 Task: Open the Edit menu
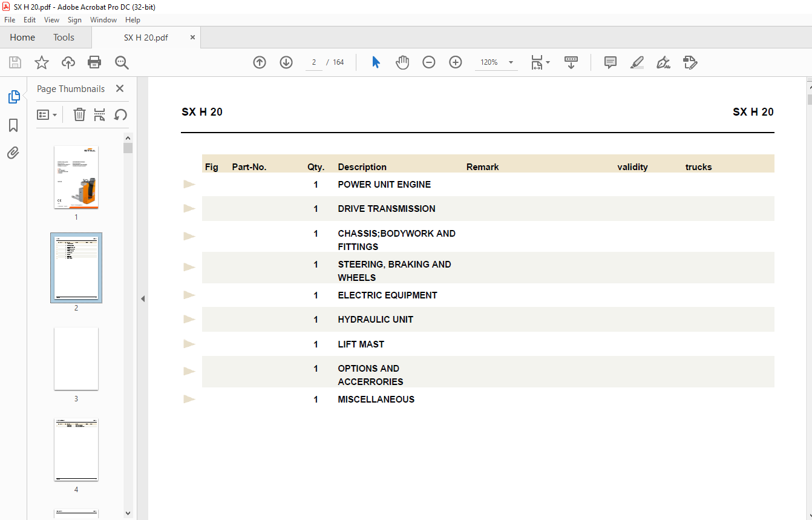pyautogui.click(x=30, y=20)
